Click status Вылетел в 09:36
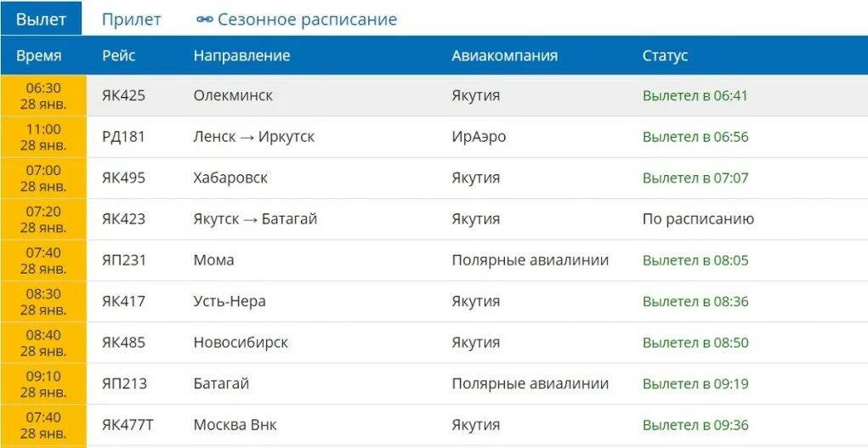This screenshot has height=448, width=868. 695,425
